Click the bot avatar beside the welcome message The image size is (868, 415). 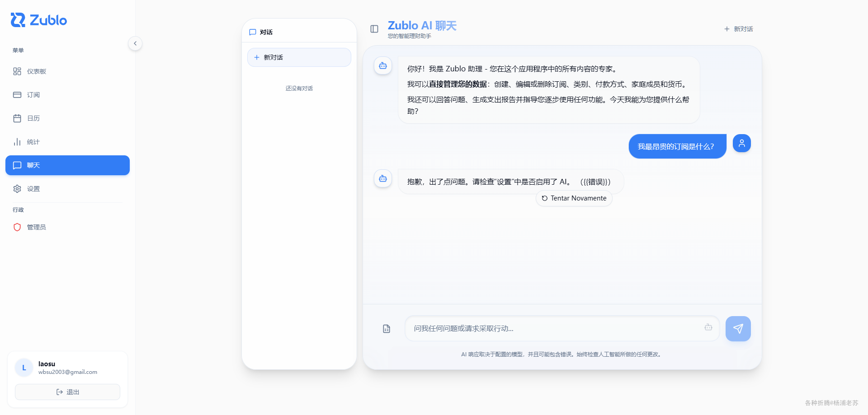click(x=383, y=65)
